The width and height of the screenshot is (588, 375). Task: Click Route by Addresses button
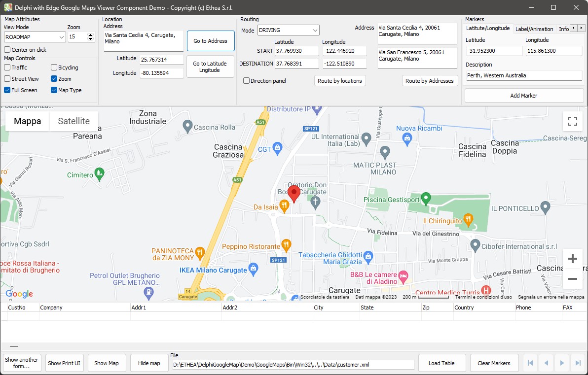[x=429, y=80]
